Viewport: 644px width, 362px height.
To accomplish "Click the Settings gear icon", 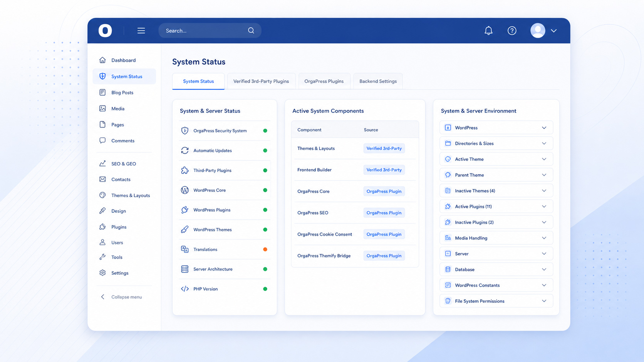I will [x=102, y=273].
